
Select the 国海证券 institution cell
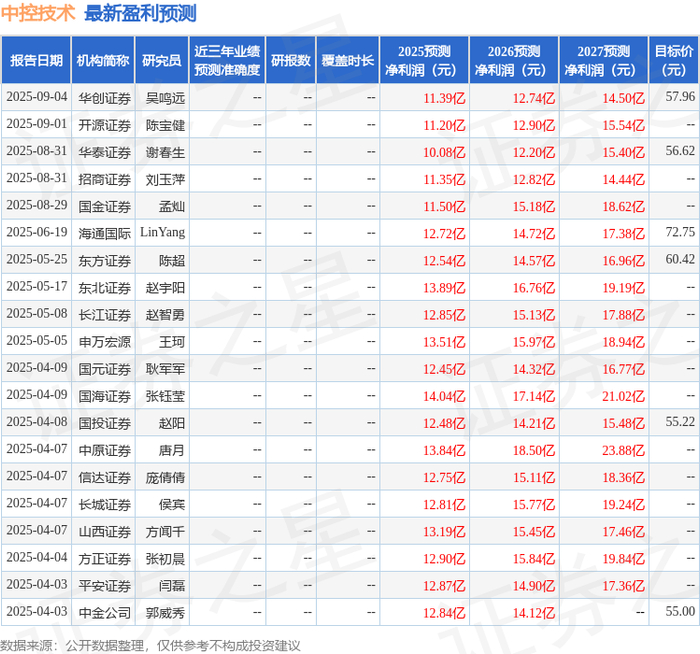click(104, 396)
